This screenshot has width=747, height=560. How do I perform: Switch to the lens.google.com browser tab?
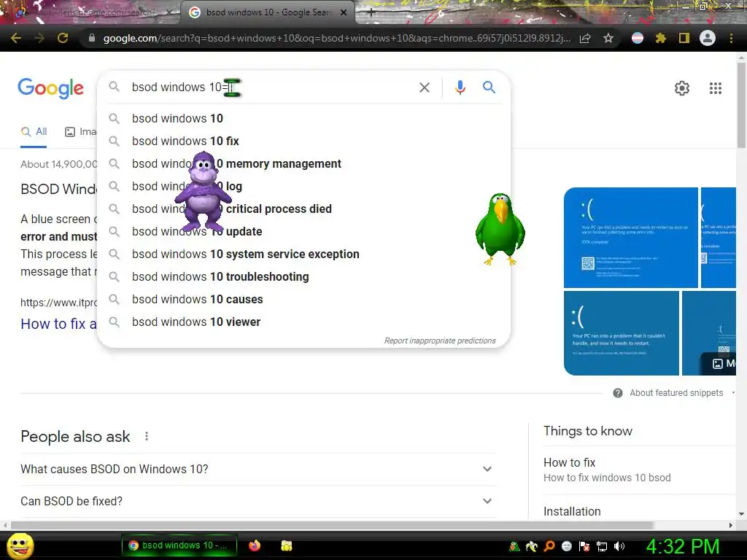[90, 12]
